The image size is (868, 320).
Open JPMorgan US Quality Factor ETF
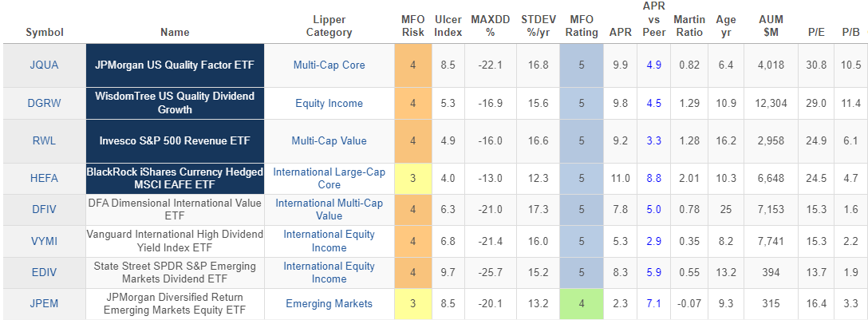point(174,65)
